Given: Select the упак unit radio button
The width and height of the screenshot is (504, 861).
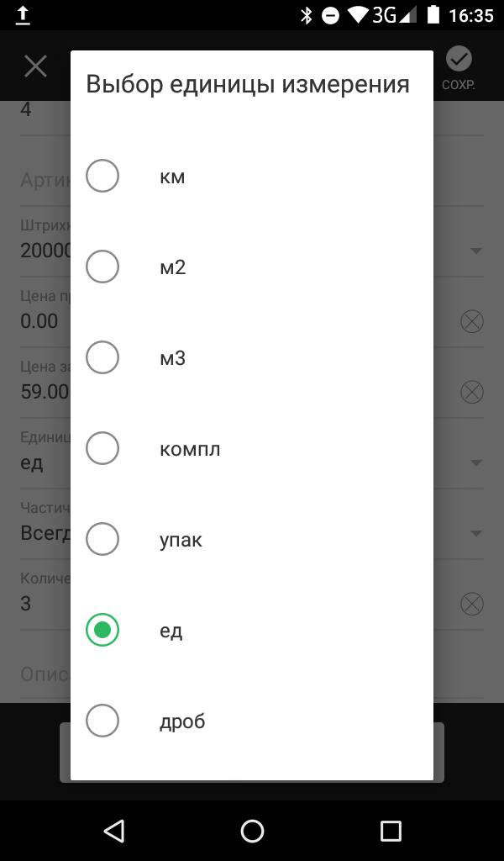Looking at the screenshot, I should tap(102, 539).
